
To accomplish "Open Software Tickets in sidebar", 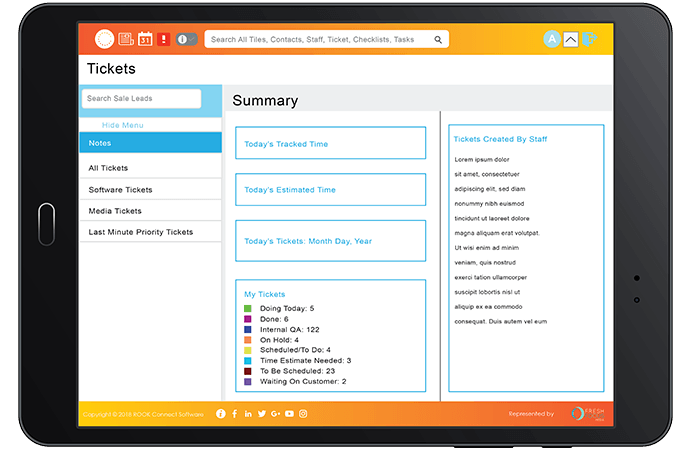I will [x=150, y=190].
